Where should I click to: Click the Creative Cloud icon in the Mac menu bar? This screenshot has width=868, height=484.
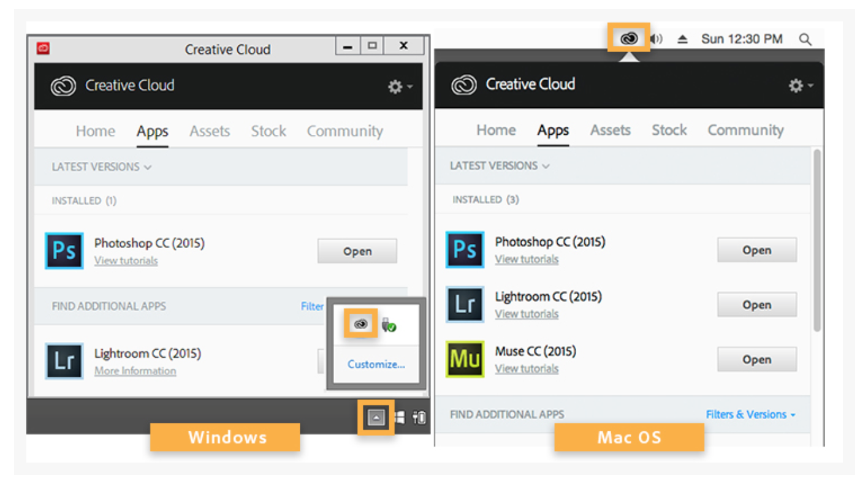(629, 38)
